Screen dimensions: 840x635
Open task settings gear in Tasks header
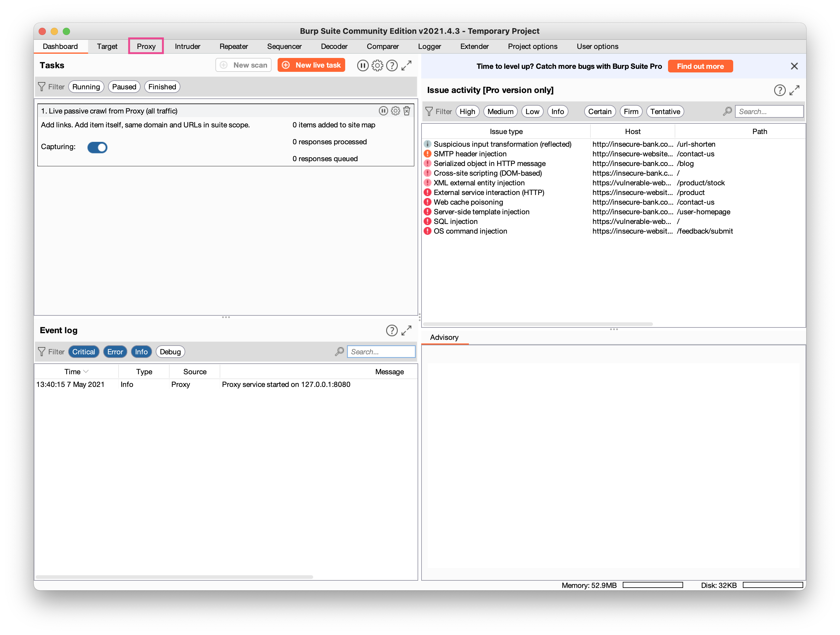tap(377, 65)
